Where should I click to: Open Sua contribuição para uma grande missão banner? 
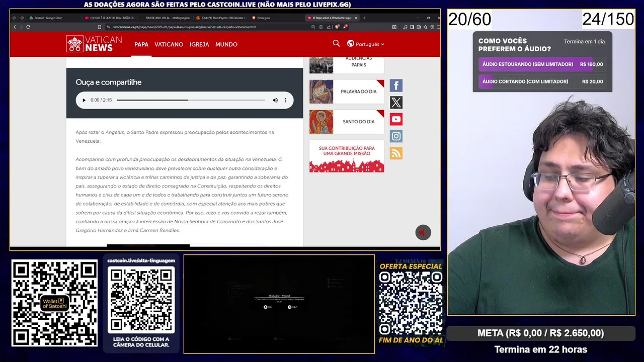pyautogui.click(x=347, y=156)
